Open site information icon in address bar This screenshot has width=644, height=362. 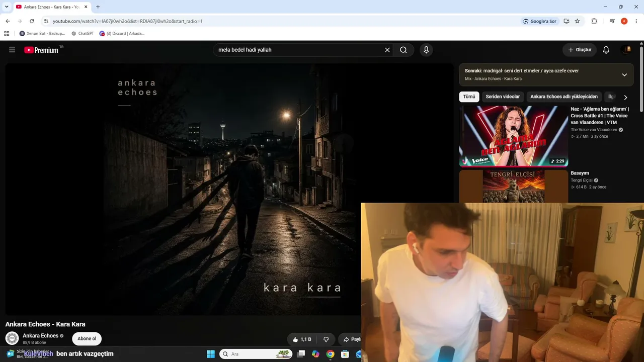pos(46,21)
